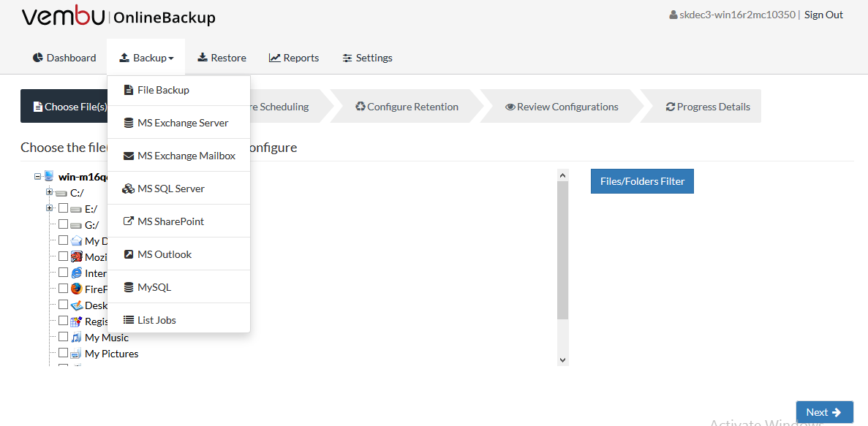Check the Registry item checkbox
The image size is (868, 426).
click(x=63, y=320)
